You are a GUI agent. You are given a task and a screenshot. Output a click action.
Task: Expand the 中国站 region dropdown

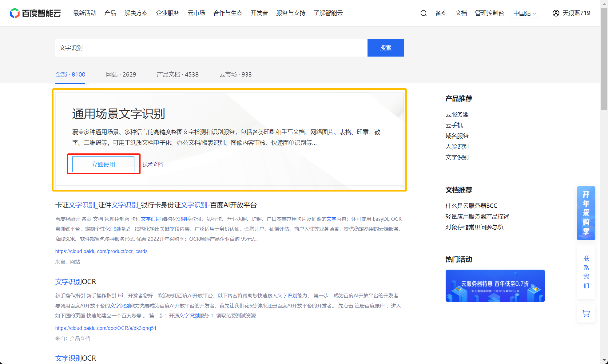tap(525, 13)
